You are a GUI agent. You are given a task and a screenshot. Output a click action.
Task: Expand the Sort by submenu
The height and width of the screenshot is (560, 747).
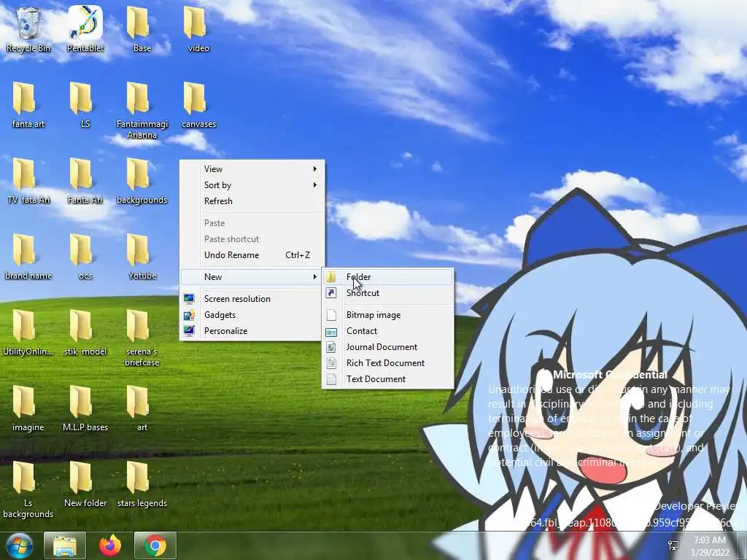(252, 185)
